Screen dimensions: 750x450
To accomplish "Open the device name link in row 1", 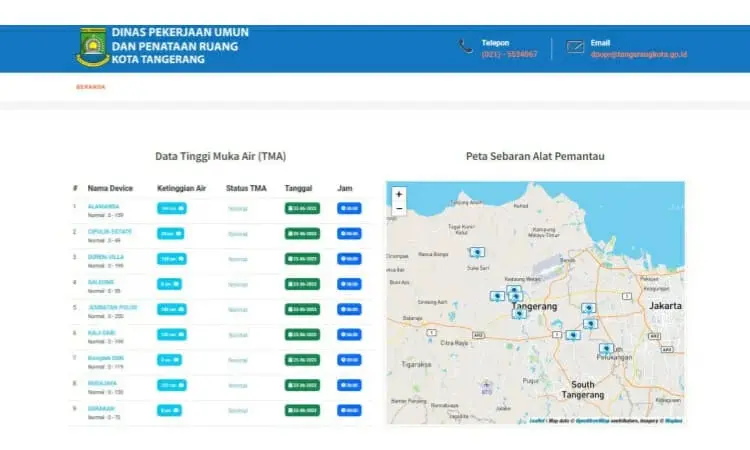I will coord(103,207).
